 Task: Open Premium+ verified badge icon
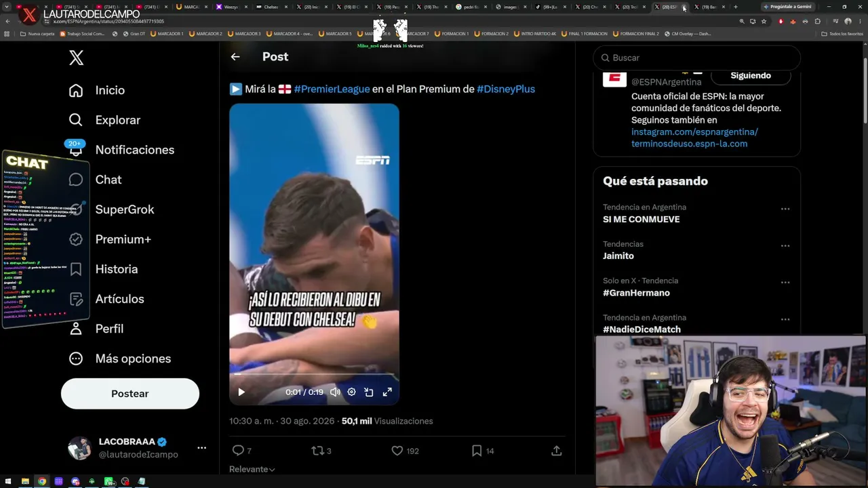pos(76,239)
